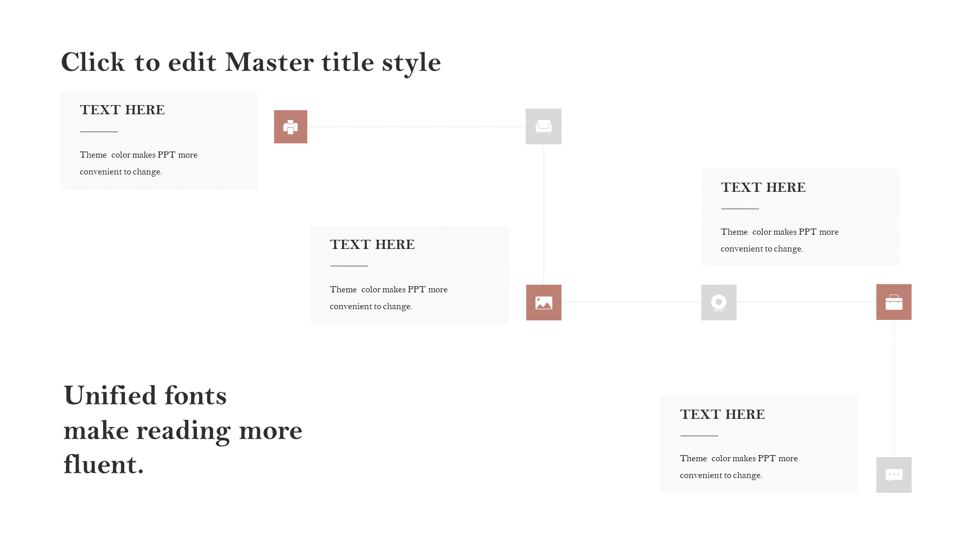Screen dimensions: 980x551
Task: Select the bottom-right TEXT HERE heading
Action: coord(722,414)
